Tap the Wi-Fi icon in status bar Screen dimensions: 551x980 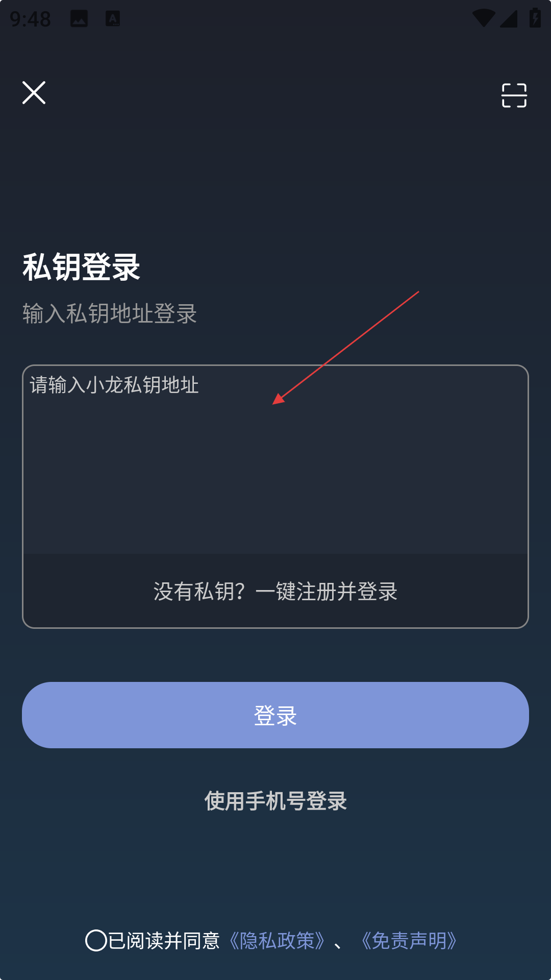[483, 19]
